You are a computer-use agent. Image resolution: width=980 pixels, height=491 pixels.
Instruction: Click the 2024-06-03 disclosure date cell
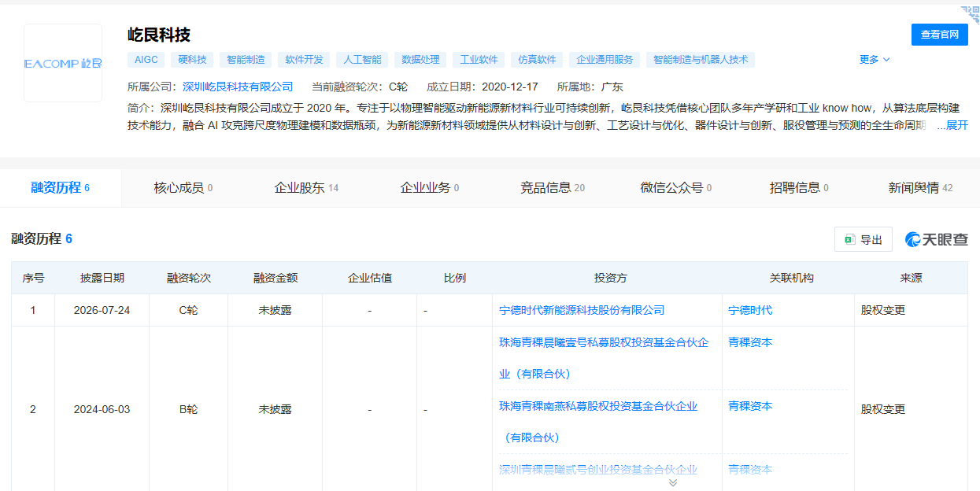102,409
